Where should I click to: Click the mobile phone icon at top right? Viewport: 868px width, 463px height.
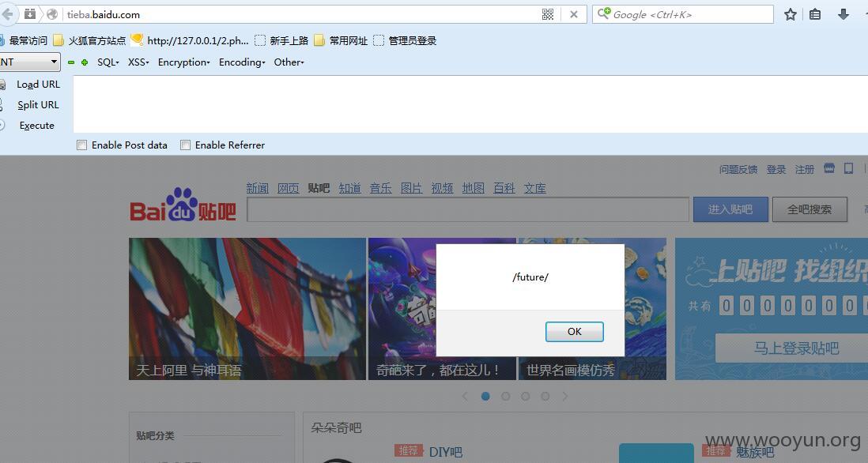pos(848,168)
